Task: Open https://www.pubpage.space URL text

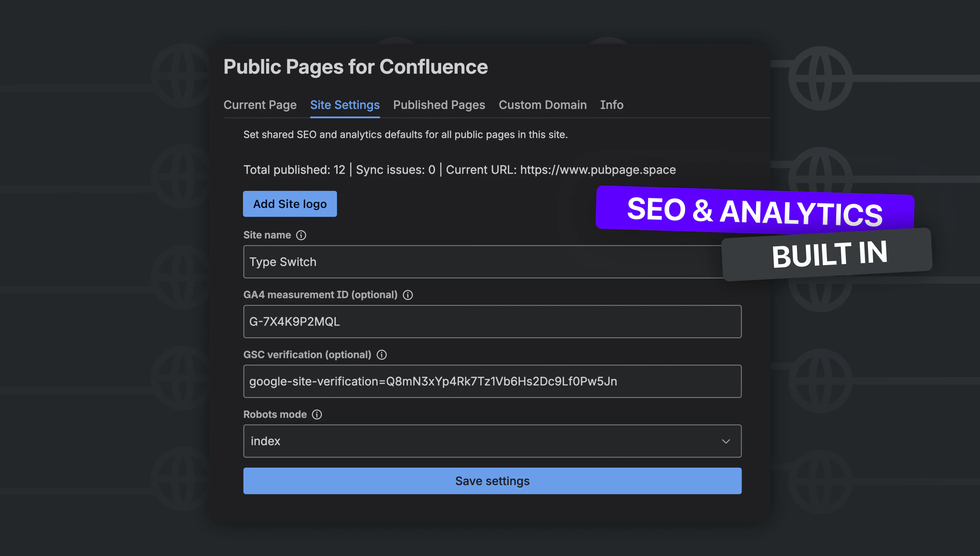Action: (x=598, y=169)
